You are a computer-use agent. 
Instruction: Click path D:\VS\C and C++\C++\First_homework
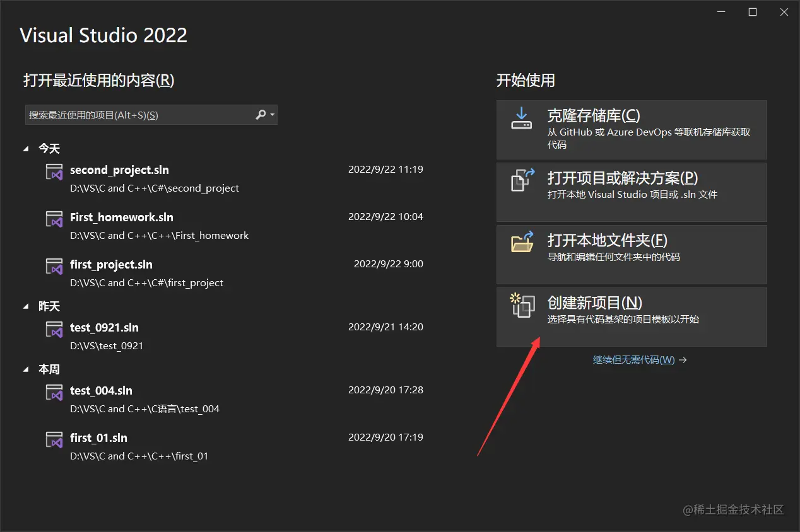pyautogui.click(x=160, y=236)
